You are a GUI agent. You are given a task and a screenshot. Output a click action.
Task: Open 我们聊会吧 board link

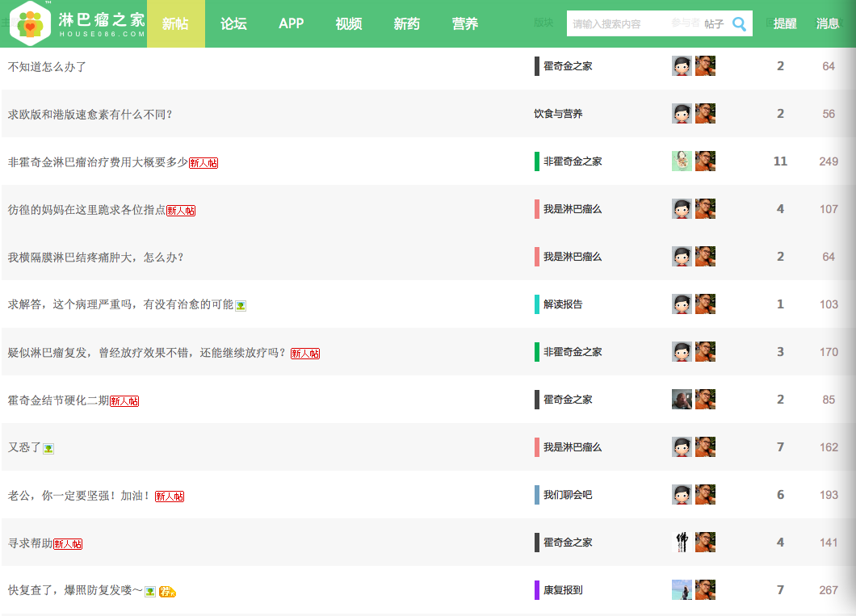coord(568,494)
